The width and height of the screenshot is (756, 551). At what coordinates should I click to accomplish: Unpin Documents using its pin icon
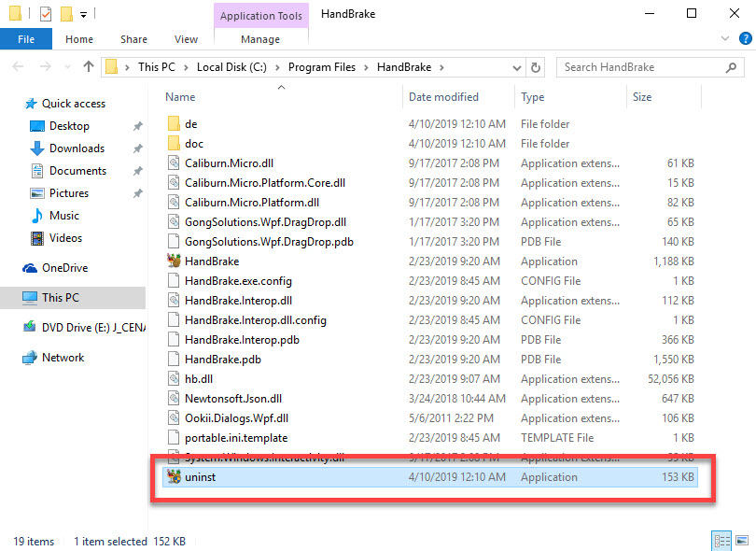[138, 171]
